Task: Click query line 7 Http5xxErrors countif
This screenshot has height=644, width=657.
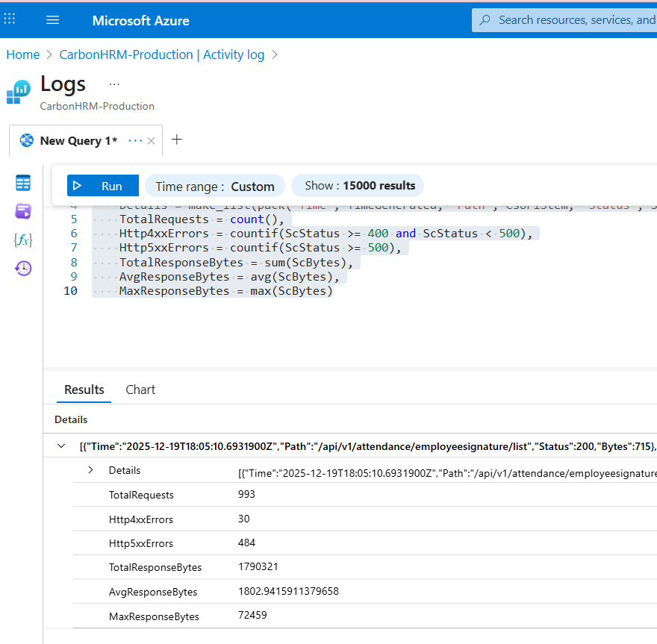Action: point(260,248)
